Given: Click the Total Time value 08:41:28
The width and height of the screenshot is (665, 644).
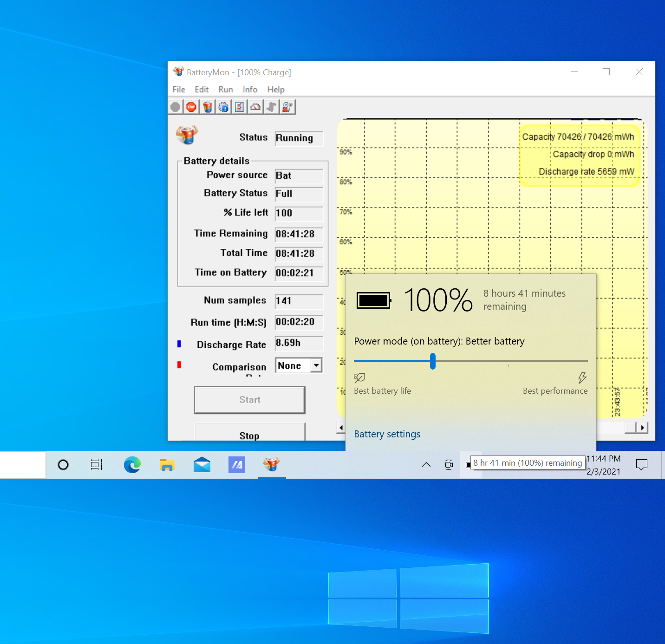Looking at the screenshot, I should point(299,254).
